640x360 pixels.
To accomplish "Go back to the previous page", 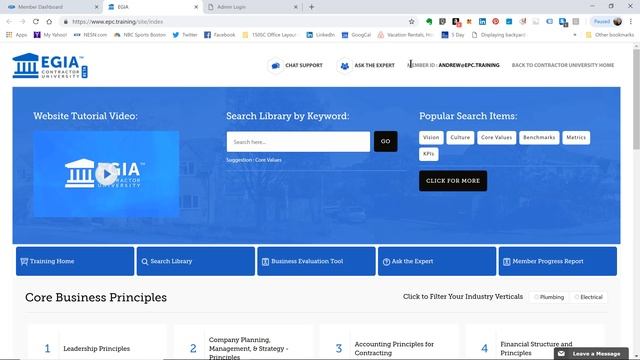I will pos(9,22).
